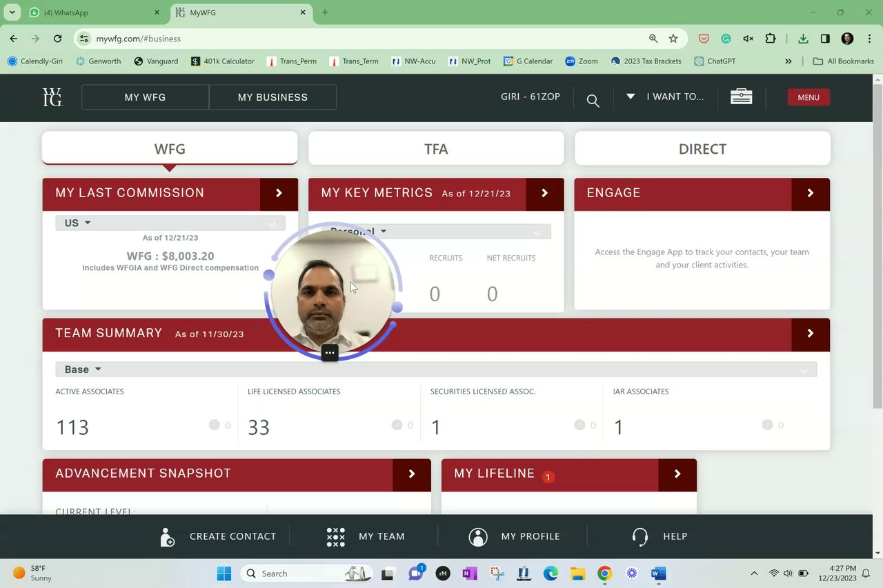Click MY TEAM in bottom bar
Screen dimensions: 883x588
pyautogui.click(x=381, y=536)
